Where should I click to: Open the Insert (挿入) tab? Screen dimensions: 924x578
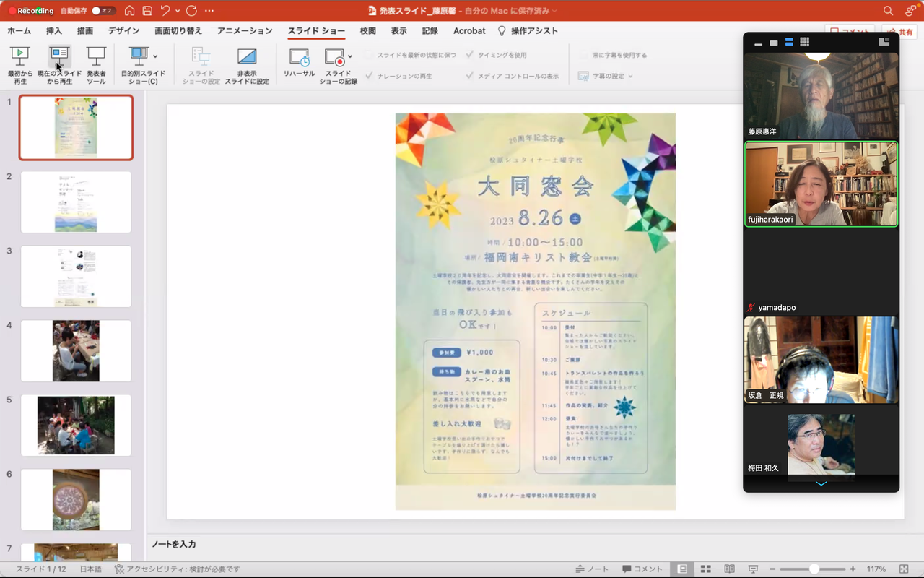point(54,31)
